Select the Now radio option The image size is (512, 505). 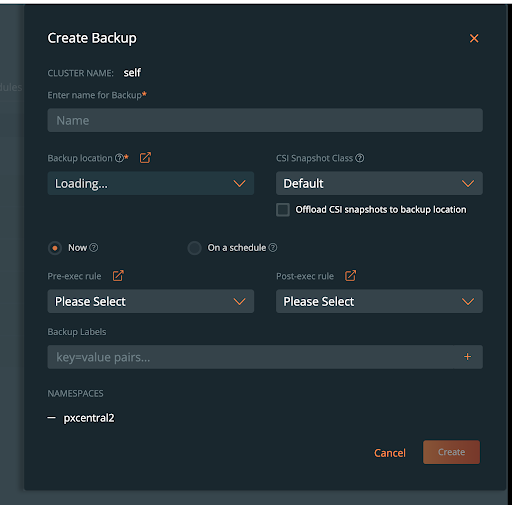point(55,248)
